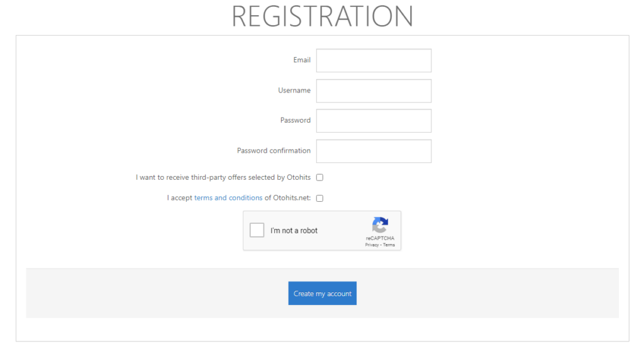Image resolution: width=644 pixels, height=349 pixels.
Task: Click the reCAPTCHA caption under the logo
Action: click(x=380, y=238)
